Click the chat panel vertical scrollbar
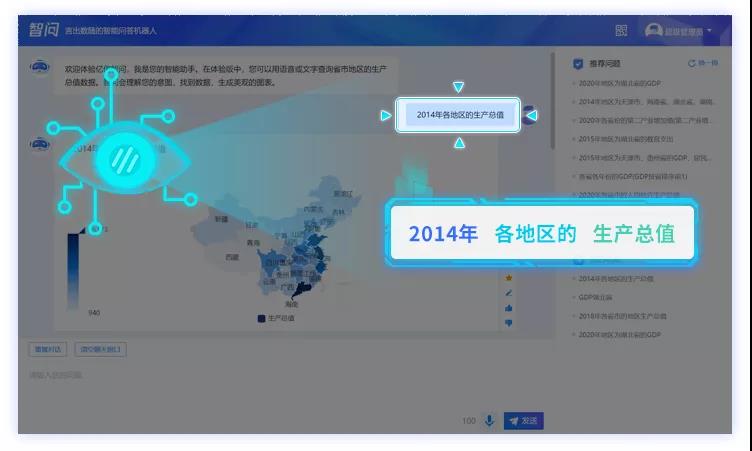 pyautogui.click(x=552, y=101)
